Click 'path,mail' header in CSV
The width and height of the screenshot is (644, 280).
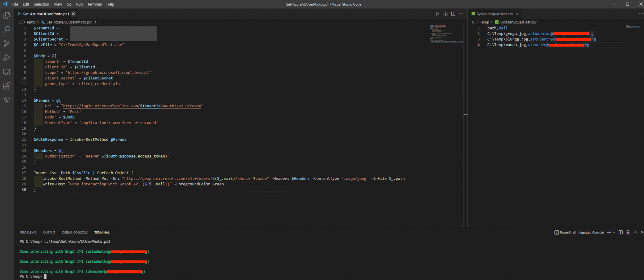pos(497,28)
